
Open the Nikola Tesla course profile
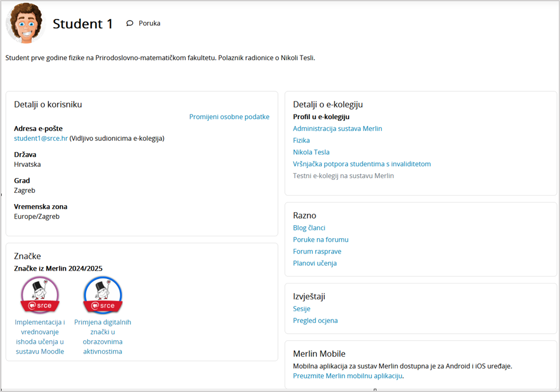[311, 152]
